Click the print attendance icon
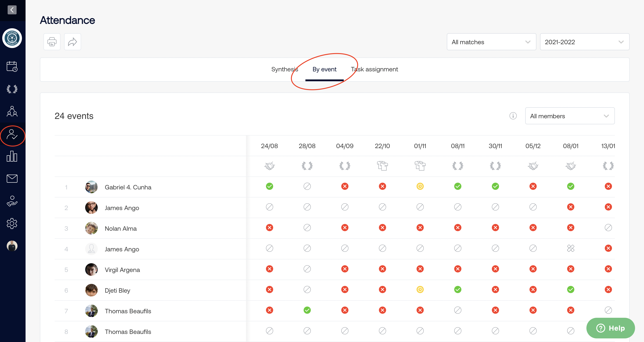Screen dimensions: 644x342 [x=52, y=42]
